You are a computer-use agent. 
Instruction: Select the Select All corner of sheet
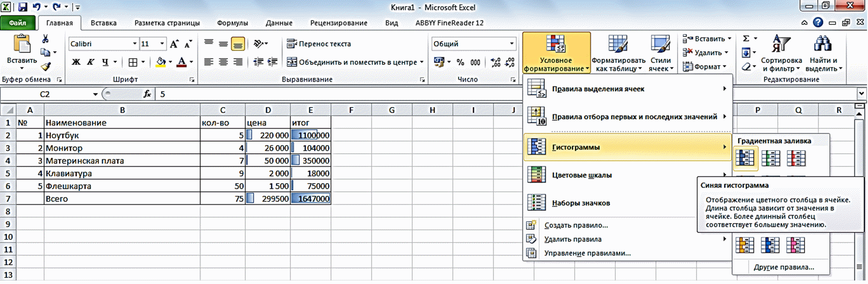pyautogui.click(x=8, y=110)
